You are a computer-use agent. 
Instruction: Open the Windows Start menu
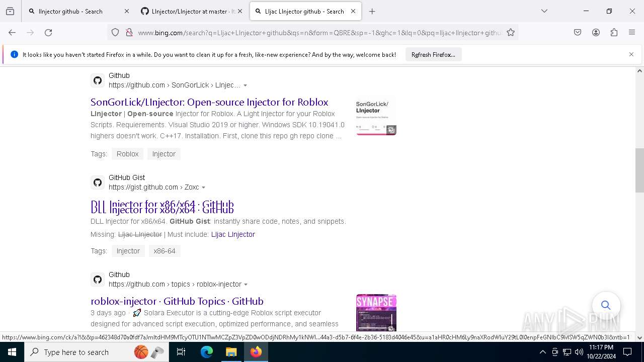[12, 352]
